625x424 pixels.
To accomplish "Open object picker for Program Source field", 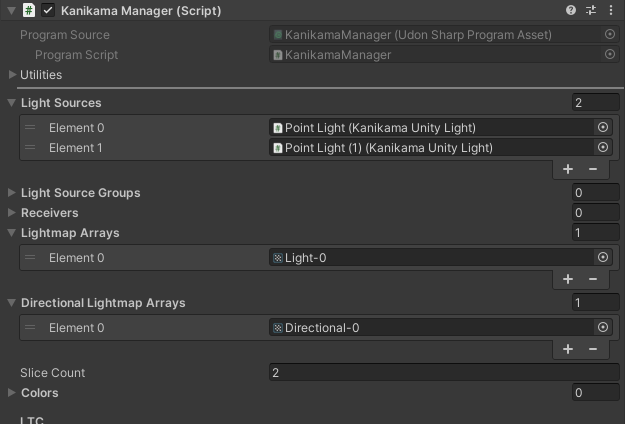I will click(x=610, y=34).
